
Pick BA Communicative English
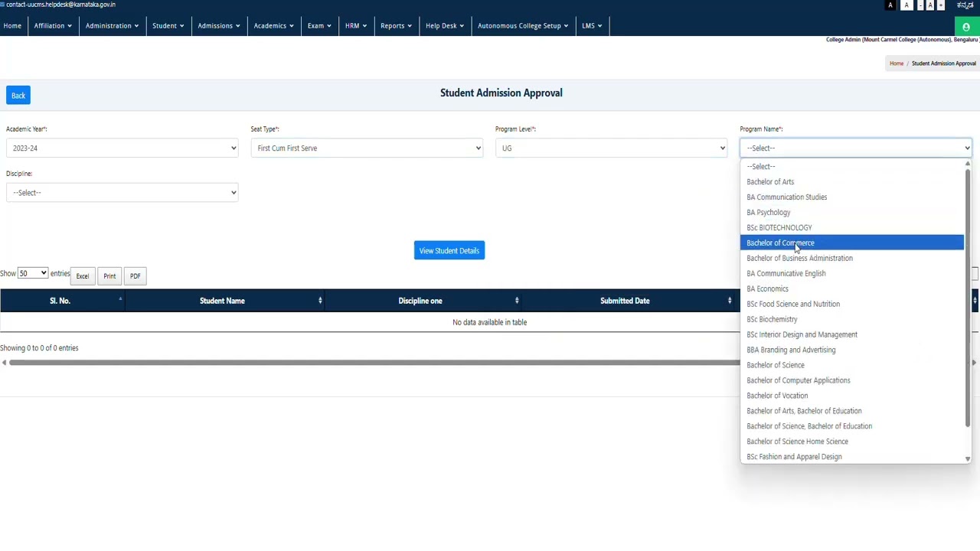tap(852, 274)
